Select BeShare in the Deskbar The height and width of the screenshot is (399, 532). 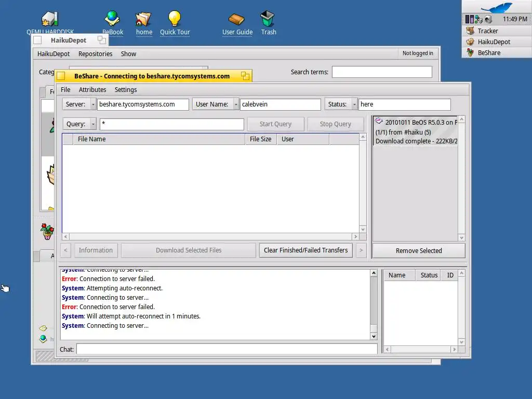coord(497,52)
